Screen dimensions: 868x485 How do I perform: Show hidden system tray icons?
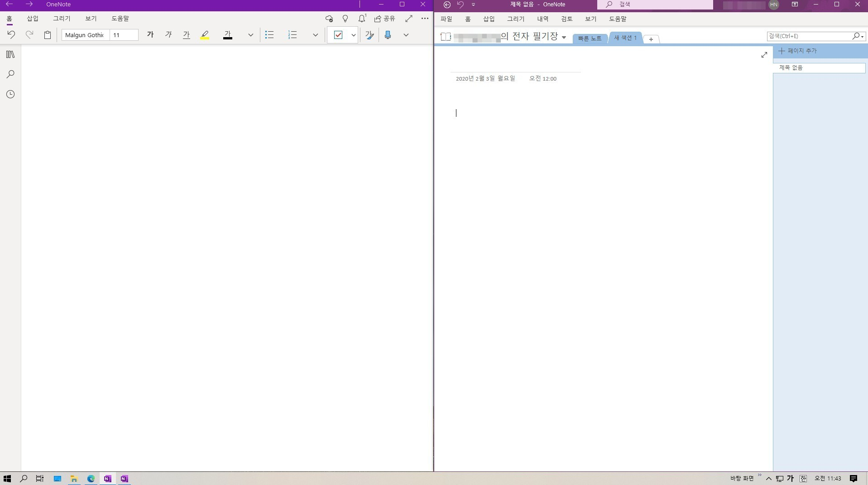[x=769, y=478]
